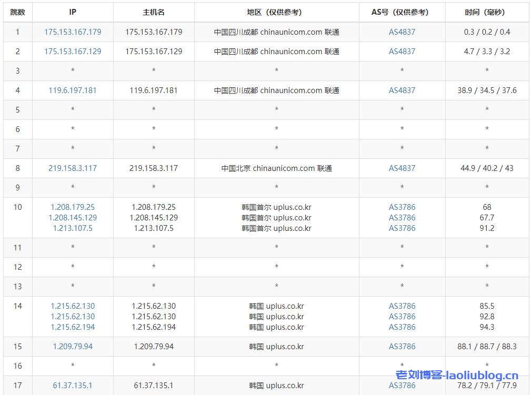Open the AS4837 link for the Beijing hop

pyautogui.click(x=402, y=168)
